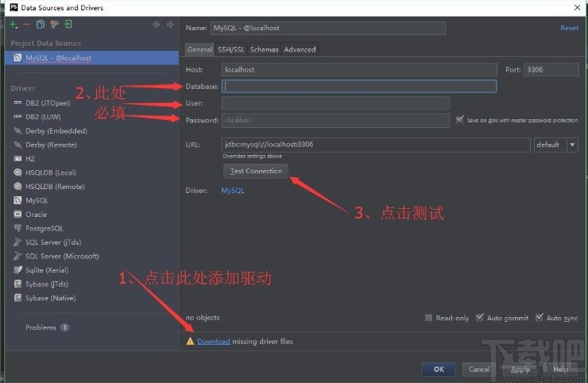
Task: Click the forward navigation arrow icon
Action: coord(170,25)
